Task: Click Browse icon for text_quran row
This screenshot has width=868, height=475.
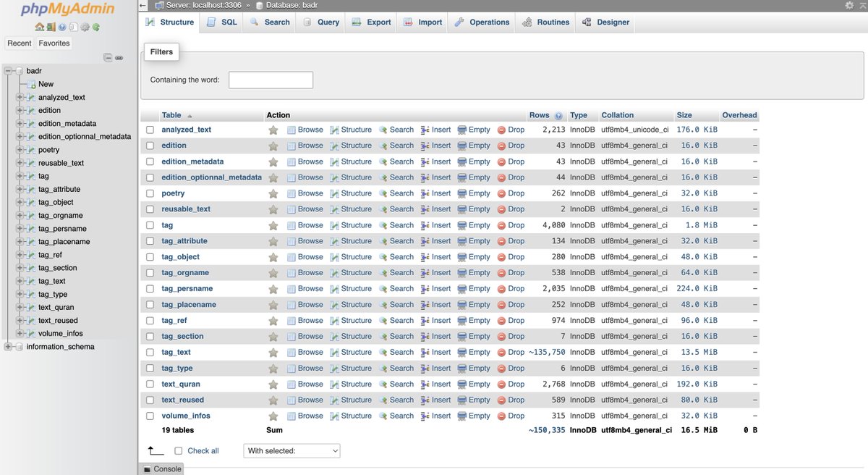Action: coord(291,384)
